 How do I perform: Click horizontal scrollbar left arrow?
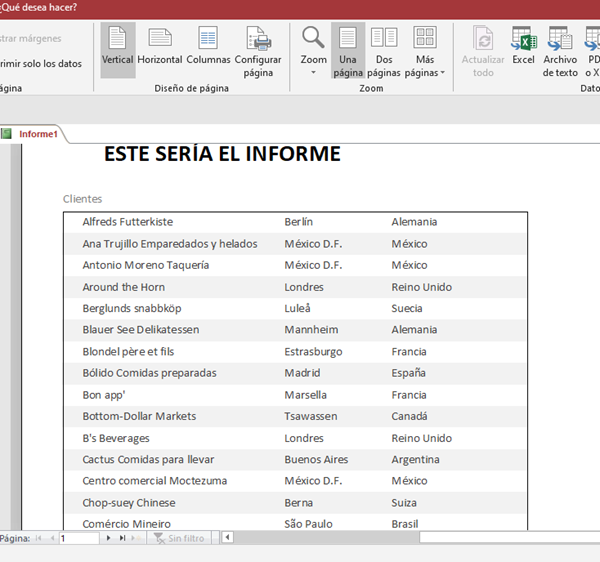(x=227, y=538)
